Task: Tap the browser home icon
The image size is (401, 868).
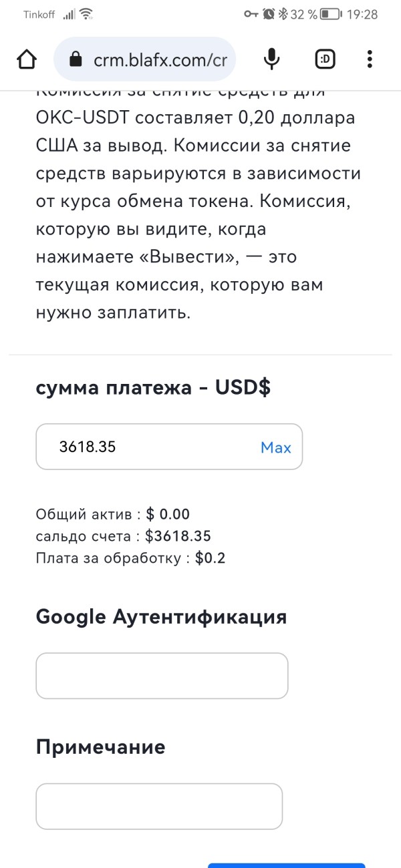Action: (26, 59)
